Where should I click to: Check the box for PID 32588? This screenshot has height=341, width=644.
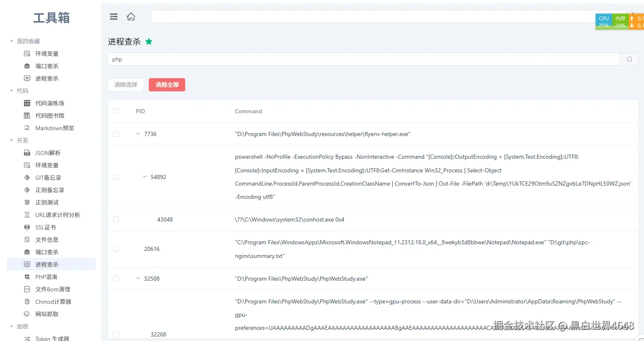coord(116,279)
